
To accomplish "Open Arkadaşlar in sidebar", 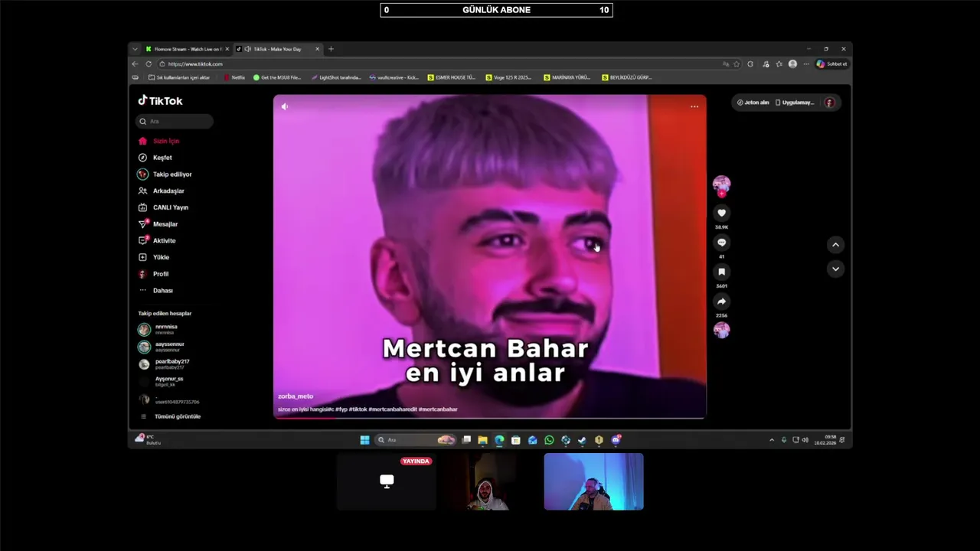I will point(162,191).
